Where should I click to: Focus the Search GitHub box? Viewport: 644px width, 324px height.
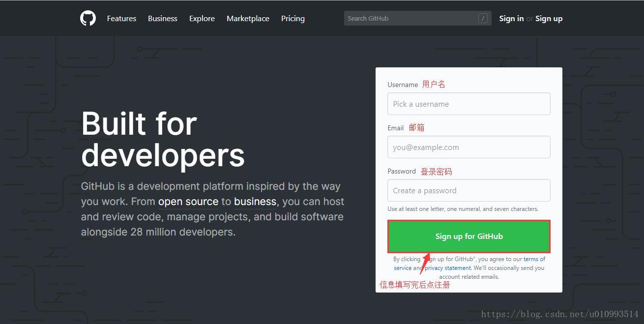tap(417, 18)
